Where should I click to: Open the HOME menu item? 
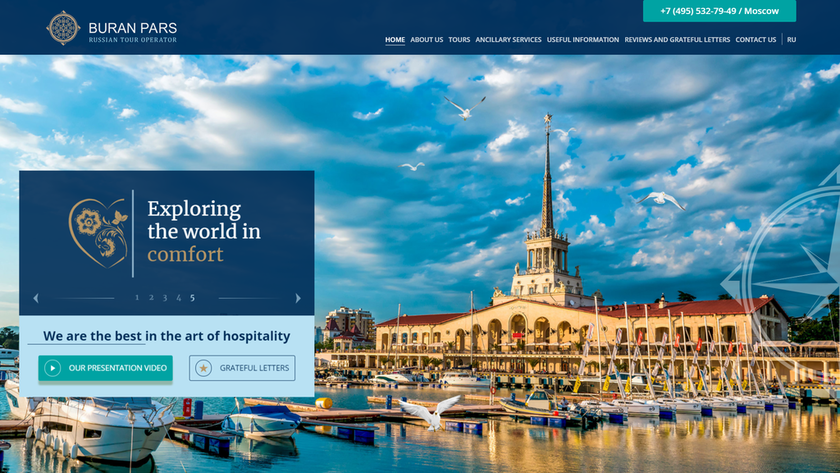pos(395,40)
